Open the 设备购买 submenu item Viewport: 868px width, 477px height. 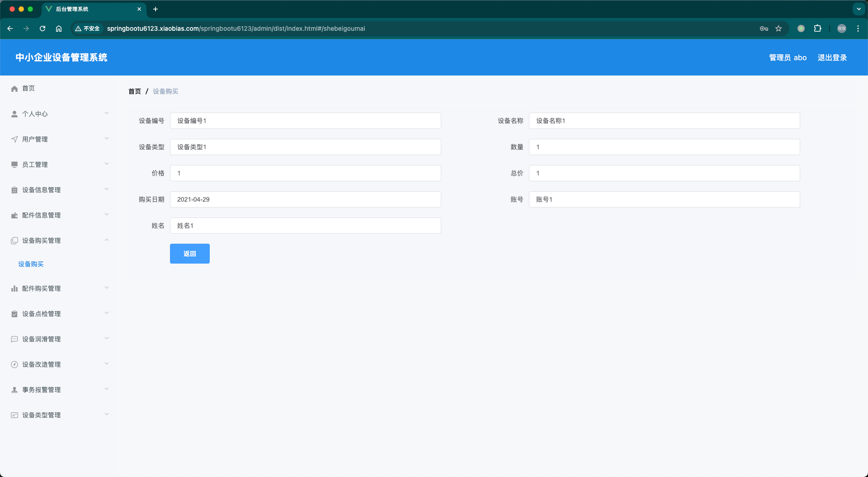[x=31, y=264]
